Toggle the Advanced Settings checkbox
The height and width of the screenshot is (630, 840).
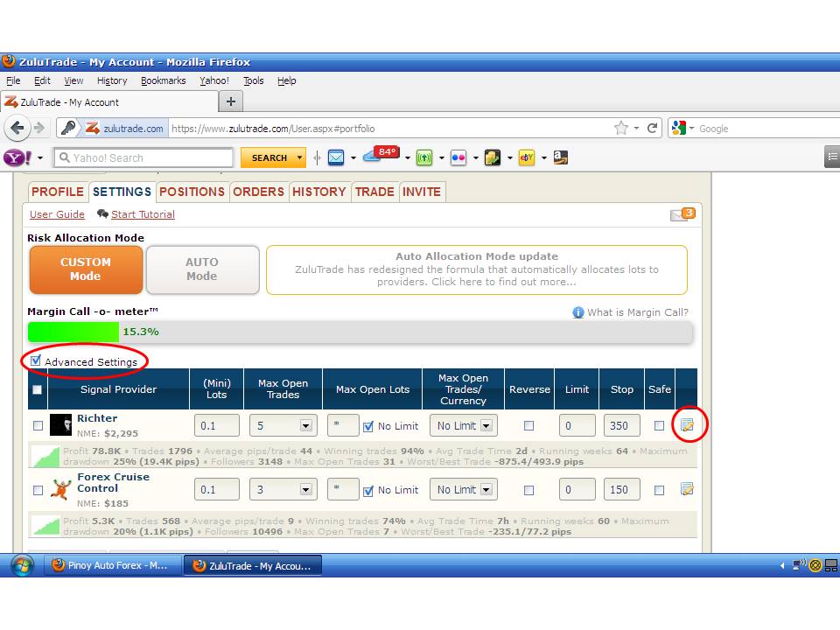[36, 360]
